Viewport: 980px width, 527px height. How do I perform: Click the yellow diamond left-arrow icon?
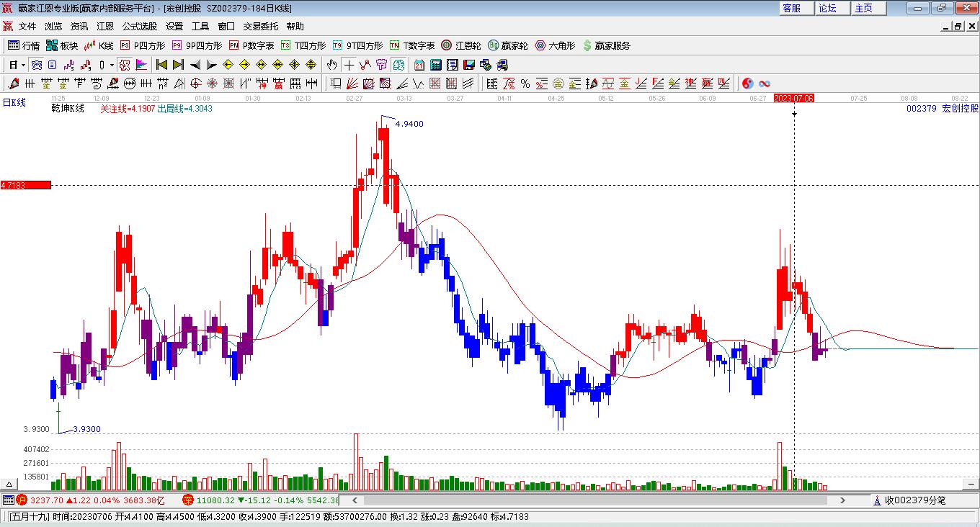228,65
